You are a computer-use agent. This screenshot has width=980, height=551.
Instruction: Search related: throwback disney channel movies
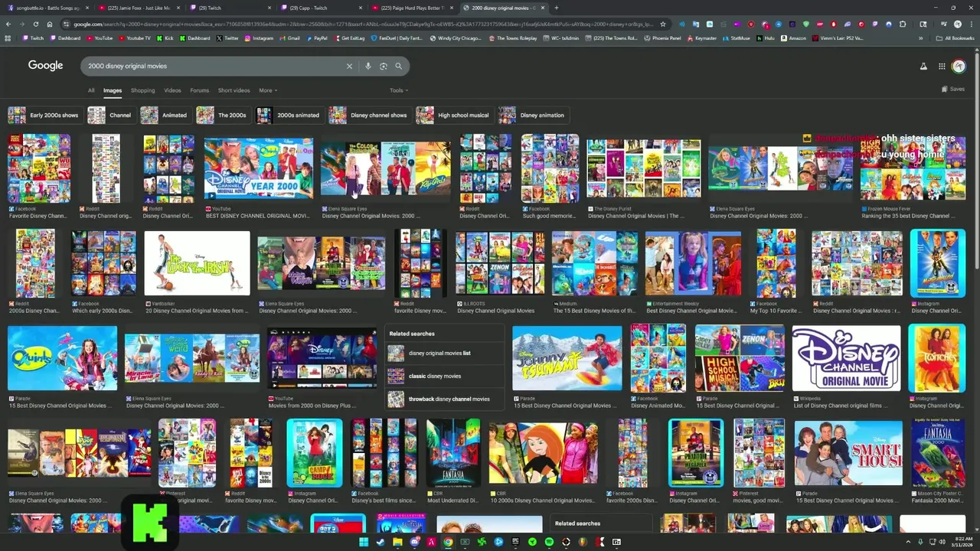coord(445,399)
